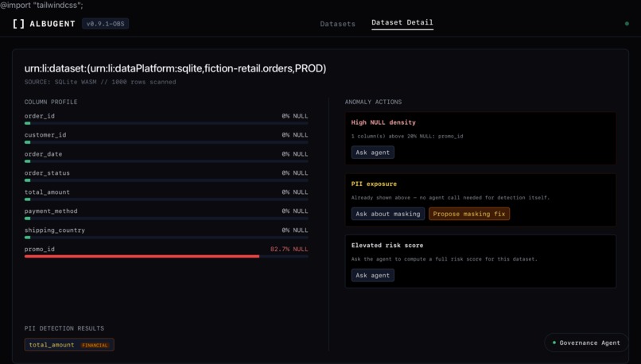This screenshot has height=364, width=641.
Task: Click the Albugent bracket logo icon
Action: (x=18, y=24)
